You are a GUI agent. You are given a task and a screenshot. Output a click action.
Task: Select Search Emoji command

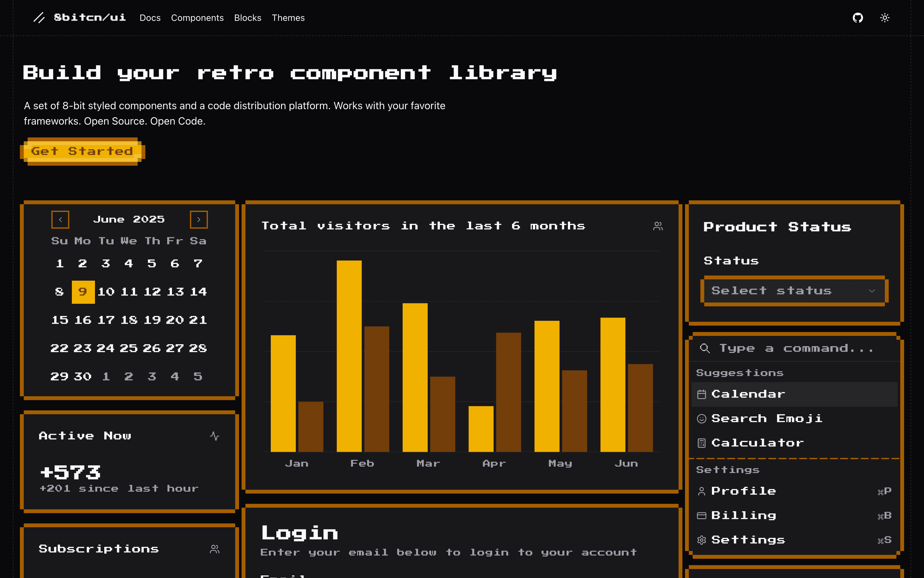point(794,419)
